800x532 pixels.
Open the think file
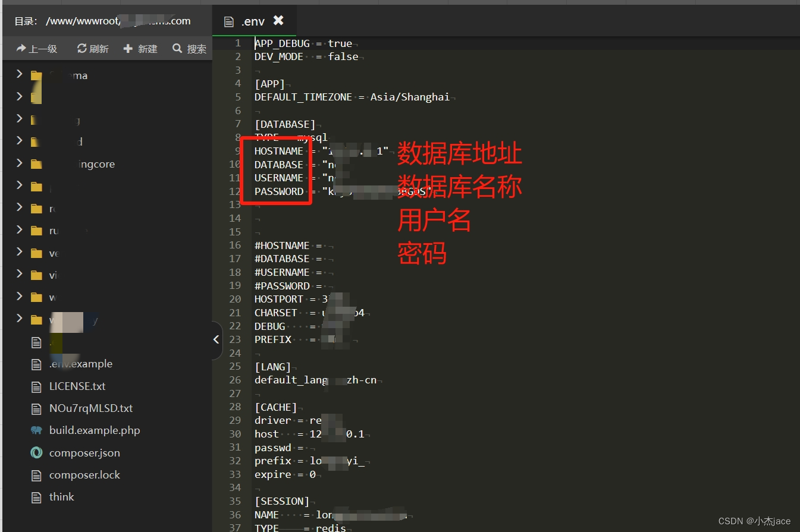[x=62, y=497]
